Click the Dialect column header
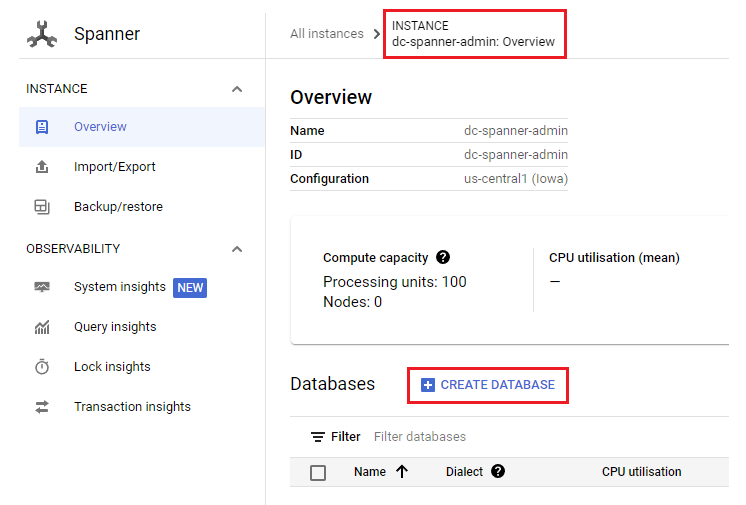 (464, 472)
